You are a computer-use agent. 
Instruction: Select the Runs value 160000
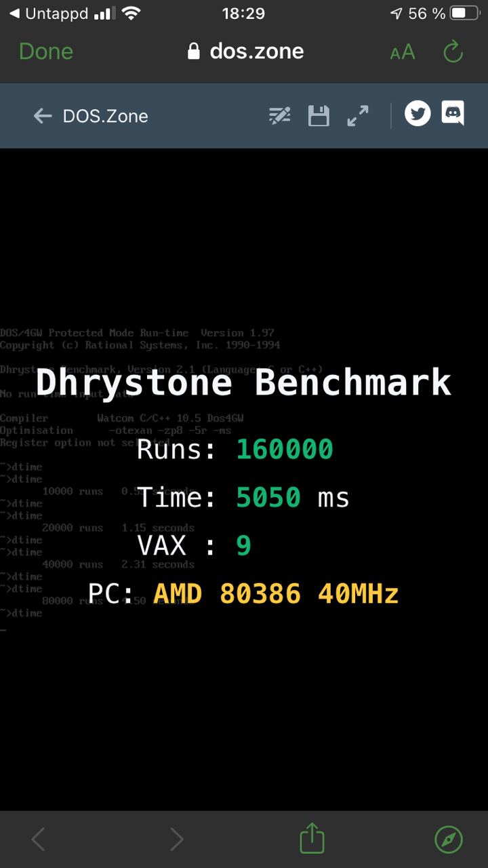[x=285, y=449]
